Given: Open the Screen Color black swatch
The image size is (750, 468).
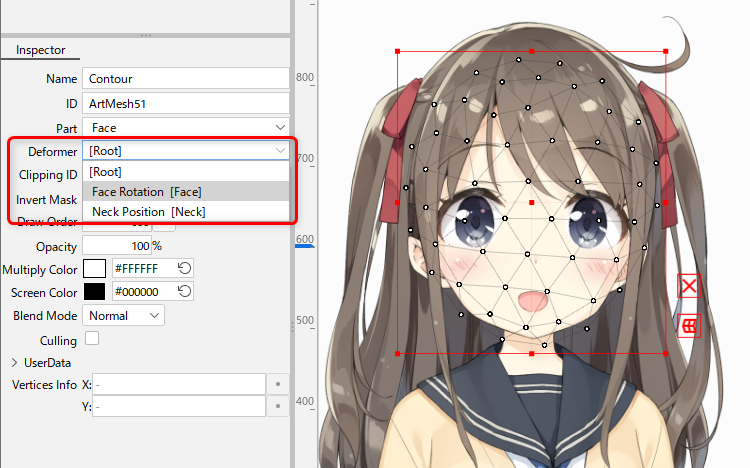Looking at the screenshot, I should click(x=94, y=291).
